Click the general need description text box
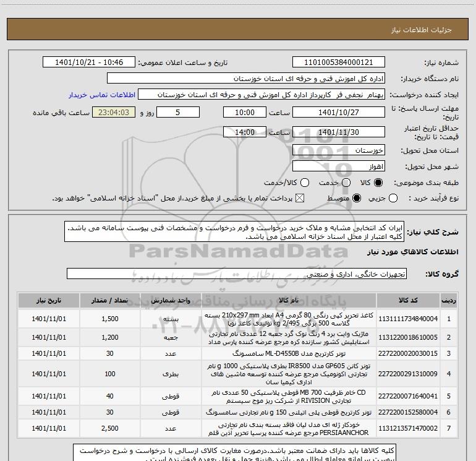This screenshot has width=476, height=461. click(x=234, y=231)
